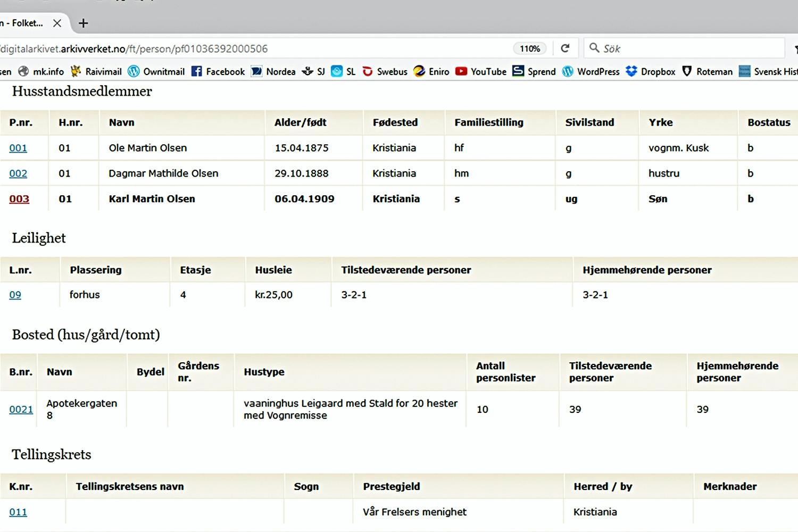
Task: Reload the page with the refresh button
Action: (x=565, y=48)
